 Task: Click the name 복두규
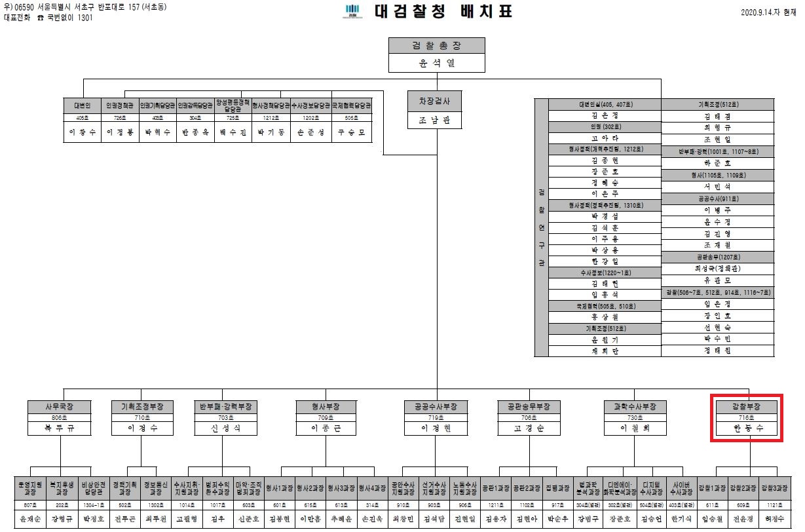[x=60, y=429]
